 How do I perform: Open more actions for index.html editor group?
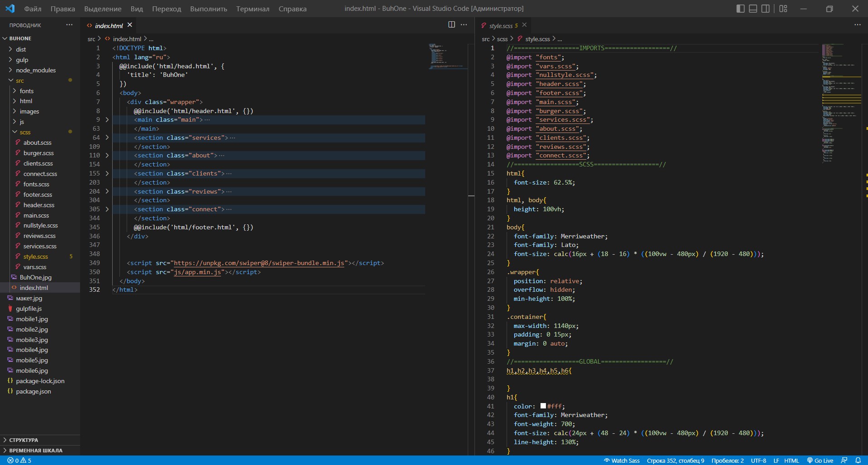[x=464, y=24]
